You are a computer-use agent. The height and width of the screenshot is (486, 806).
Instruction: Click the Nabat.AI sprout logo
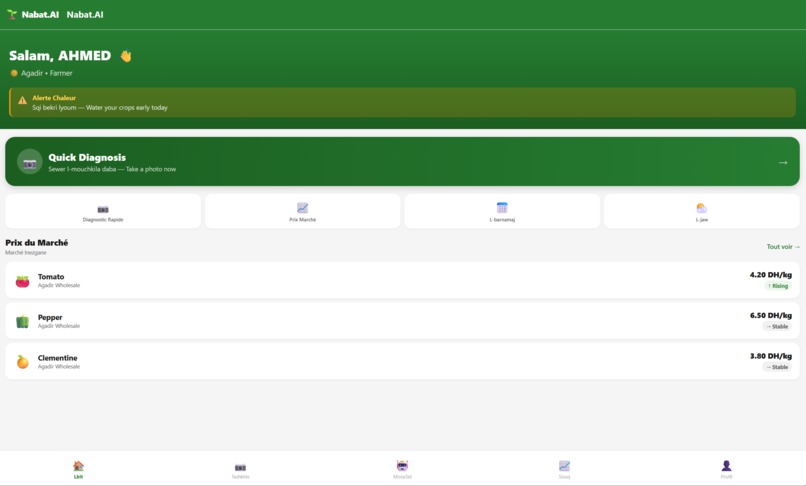point(12,14)
